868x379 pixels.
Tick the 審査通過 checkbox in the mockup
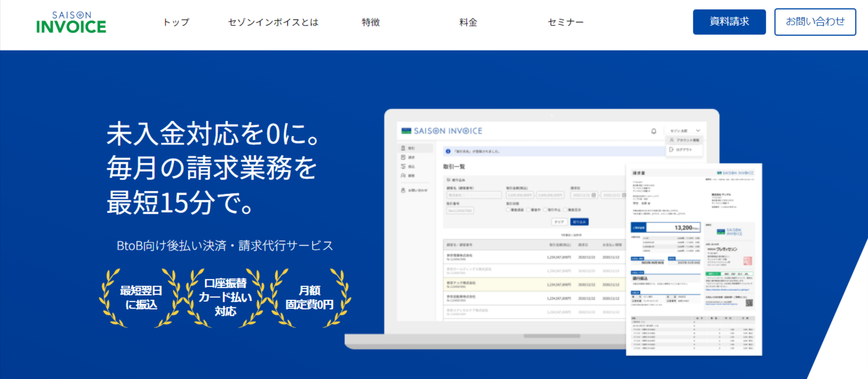coord(508,210)
